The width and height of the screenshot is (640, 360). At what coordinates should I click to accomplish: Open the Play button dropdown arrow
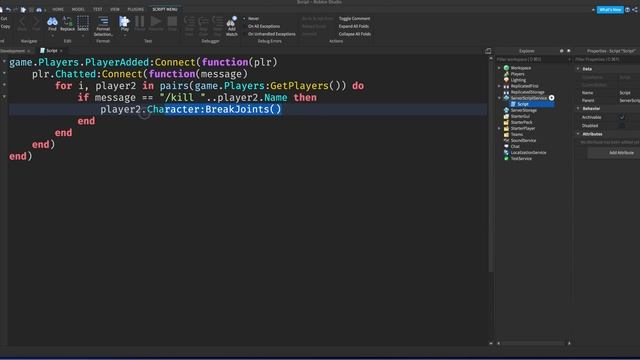124,36
